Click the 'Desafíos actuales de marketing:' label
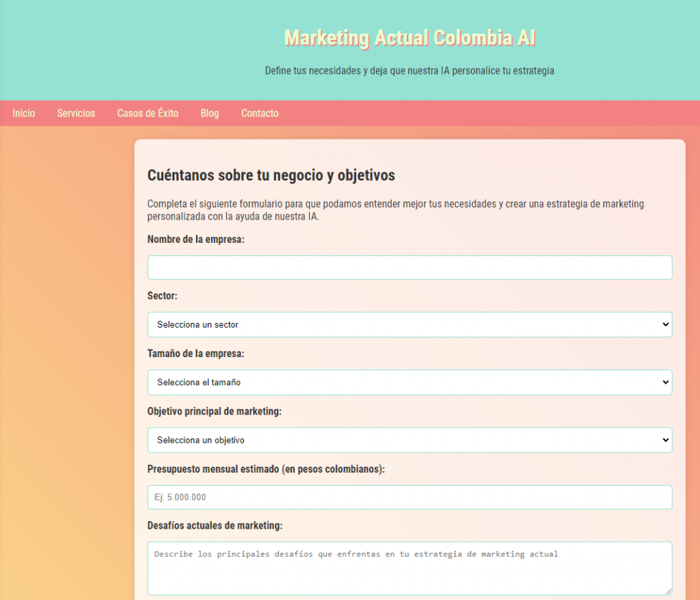Image resolution: width=700 pixels, height=600 pixels. (x=215, y=525)
